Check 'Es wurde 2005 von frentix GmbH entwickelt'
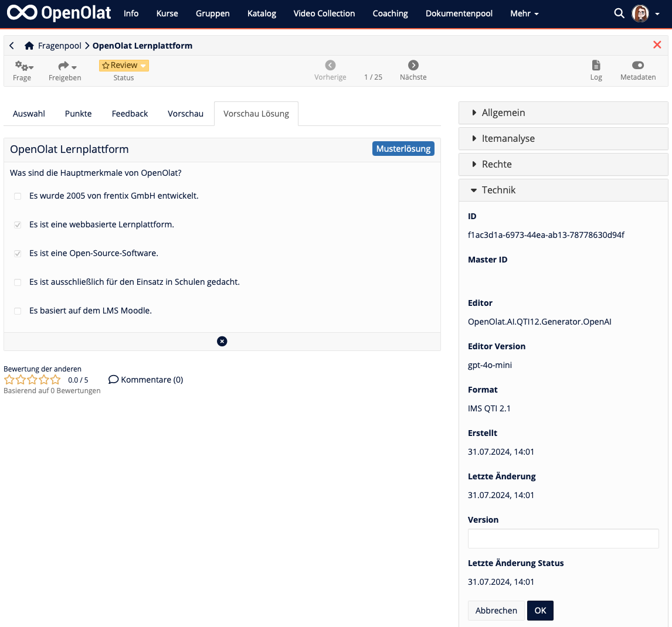 coord(18,196)
